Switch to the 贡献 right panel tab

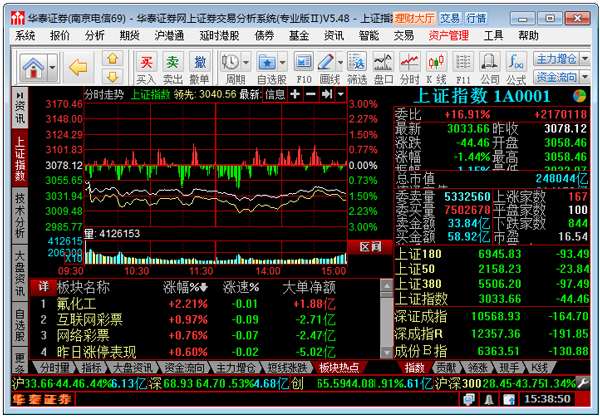tap(446, 368)
